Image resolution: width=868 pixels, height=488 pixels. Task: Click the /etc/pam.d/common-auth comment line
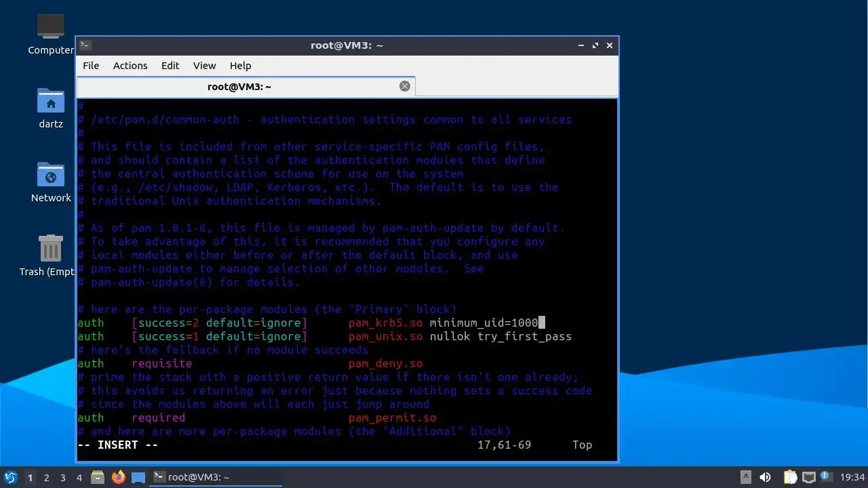click(325, 119)
